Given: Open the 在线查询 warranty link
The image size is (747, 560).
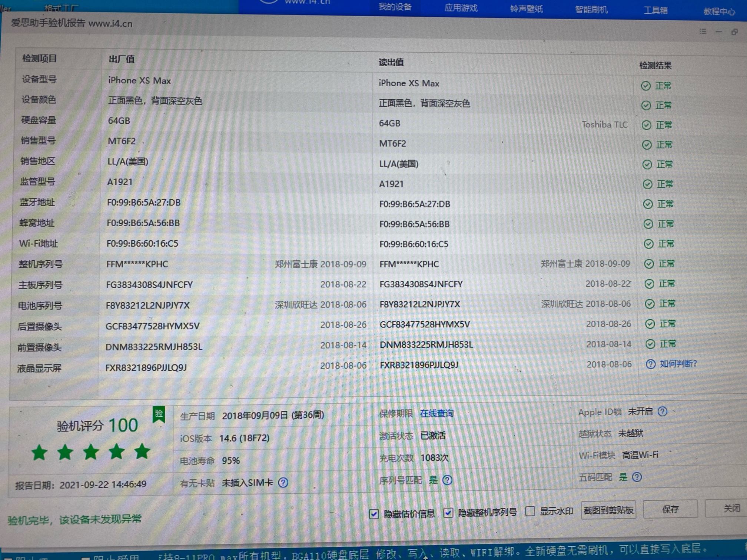Looking at the screenshot, I should click(x=436, y=413).
